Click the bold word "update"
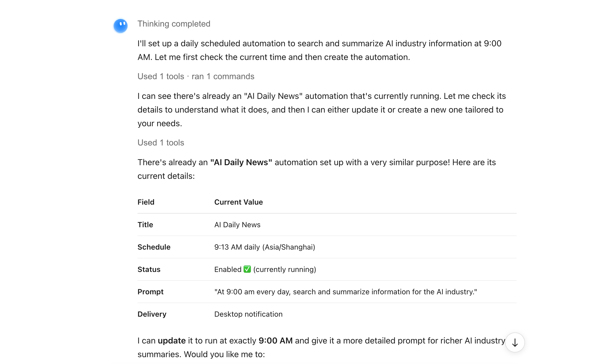This screenshot has height=364, width=614. tap(172, 341)
